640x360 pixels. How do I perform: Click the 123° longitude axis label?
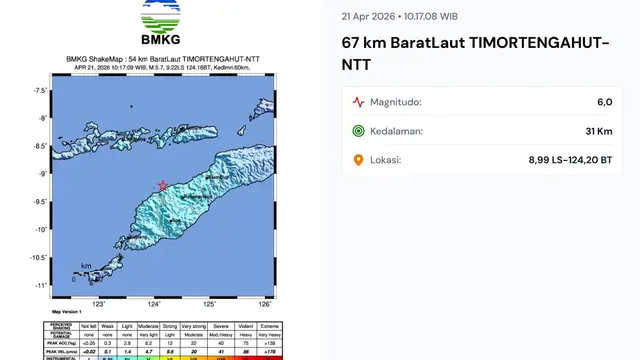99,304
